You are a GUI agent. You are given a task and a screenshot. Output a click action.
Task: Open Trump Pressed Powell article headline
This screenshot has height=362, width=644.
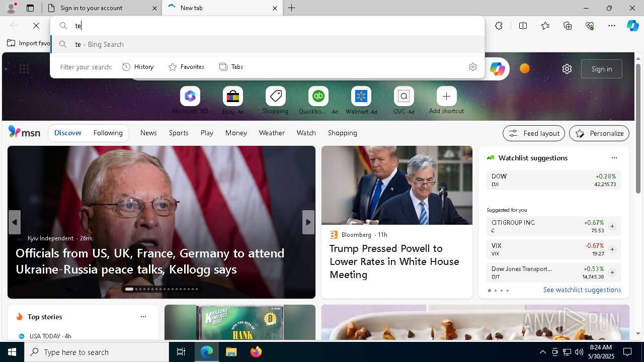tap(394, 261)
